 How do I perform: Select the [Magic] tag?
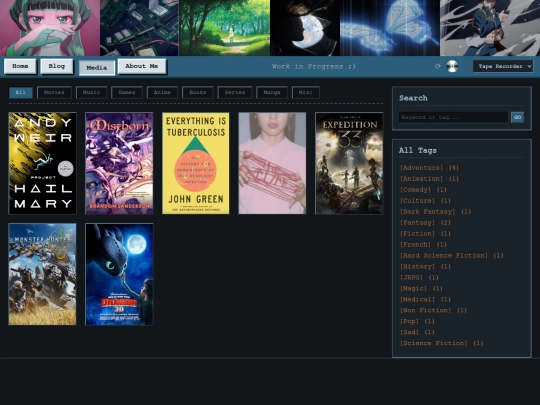point(413,289)
